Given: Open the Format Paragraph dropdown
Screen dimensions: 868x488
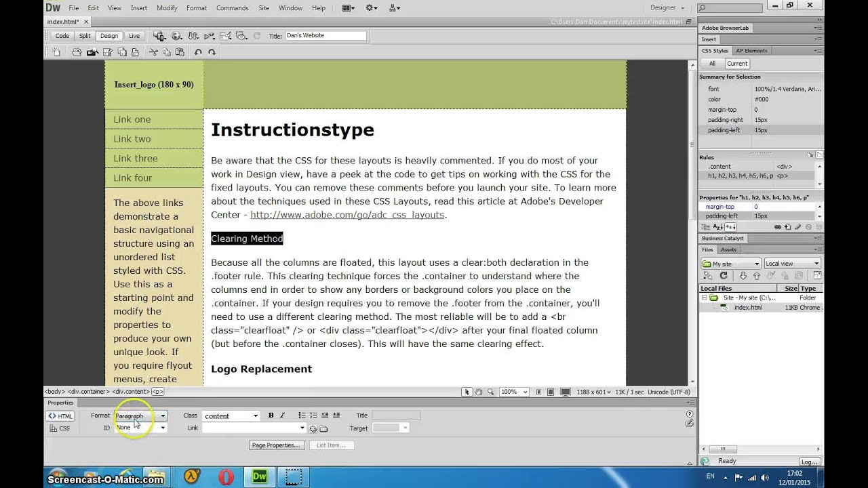Looking at the screenshot, I should point(140,415).
